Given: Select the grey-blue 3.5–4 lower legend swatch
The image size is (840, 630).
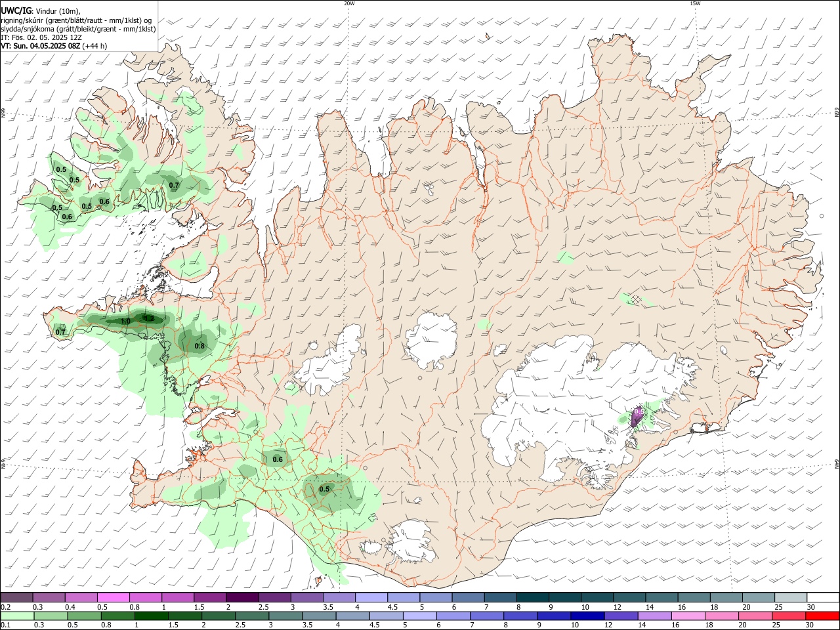Looking at the screenshot, I should click(x=320, y=616).
